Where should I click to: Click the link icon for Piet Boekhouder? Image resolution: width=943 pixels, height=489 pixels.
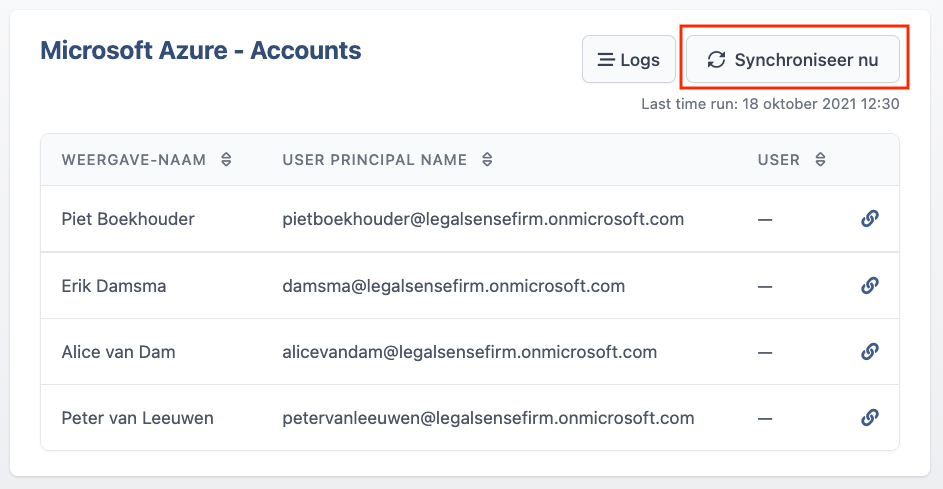tap(870, 218)
